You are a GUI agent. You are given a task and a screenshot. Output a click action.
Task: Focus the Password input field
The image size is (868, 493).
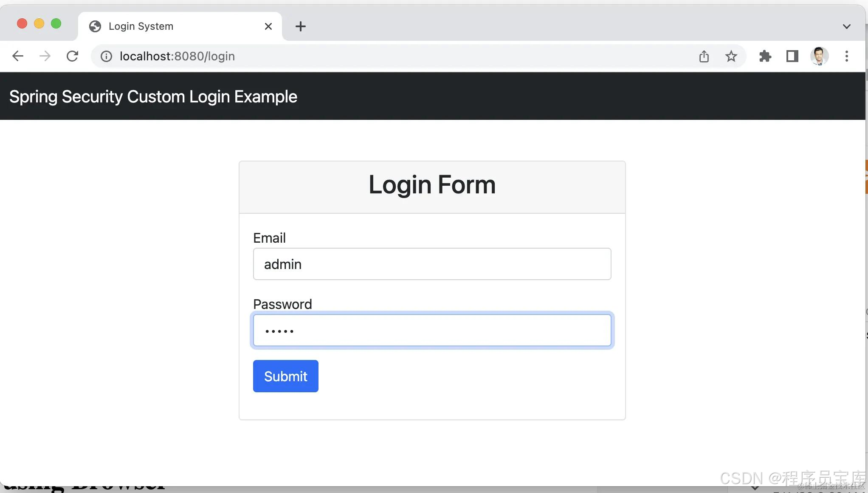click(x=432, y=330)
